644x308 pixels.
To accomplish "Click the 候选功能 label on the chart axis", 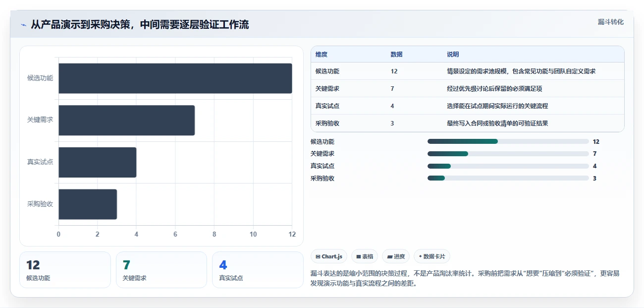I will tap(40, 78).
